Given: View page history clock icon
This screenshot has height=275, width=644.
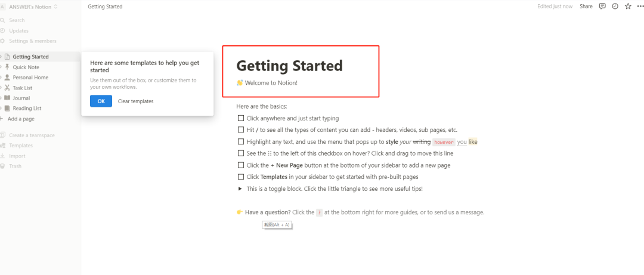Looking at the screenshot, I should coord(615,7).
